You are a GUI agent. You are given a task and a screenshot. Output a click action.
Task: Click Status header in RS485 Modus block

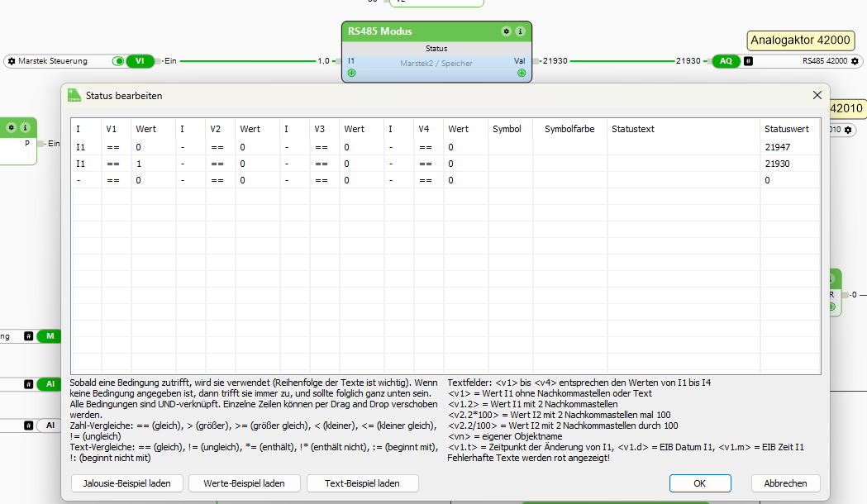pyautogui.click(x=436, y=49)
